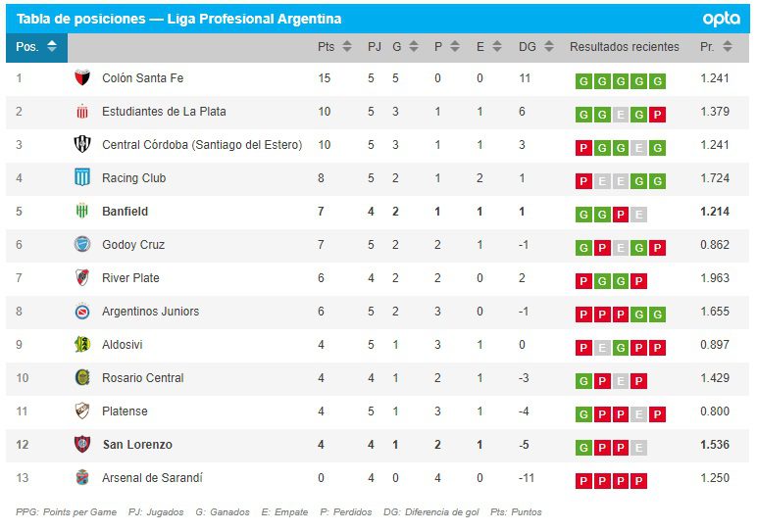Sort by Pr. column arrows
The width and height of the screenshot is (757, 532).
pyautogui.click(x=715, y=46)
